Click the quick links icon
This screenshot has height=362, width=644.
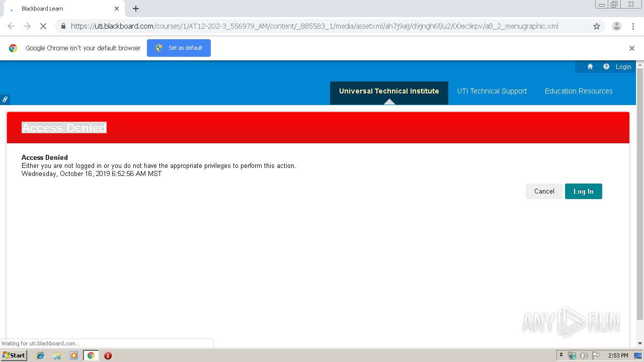pos(5,100)
